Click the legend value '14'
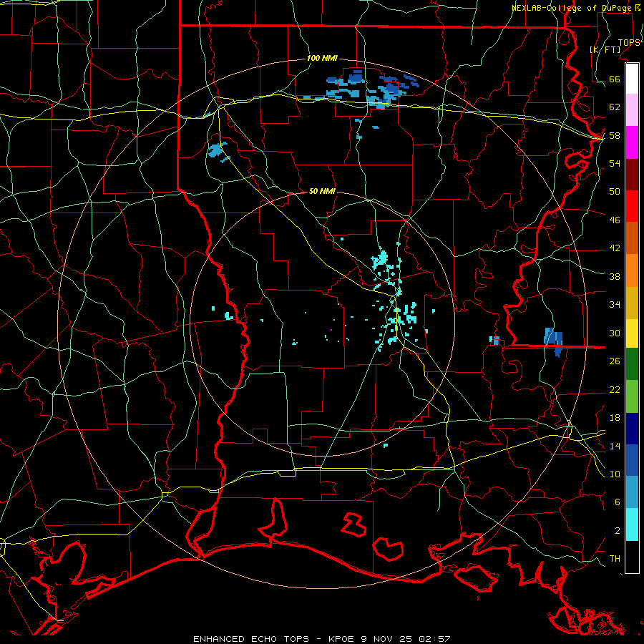644x644 pixels. (615, 446)
